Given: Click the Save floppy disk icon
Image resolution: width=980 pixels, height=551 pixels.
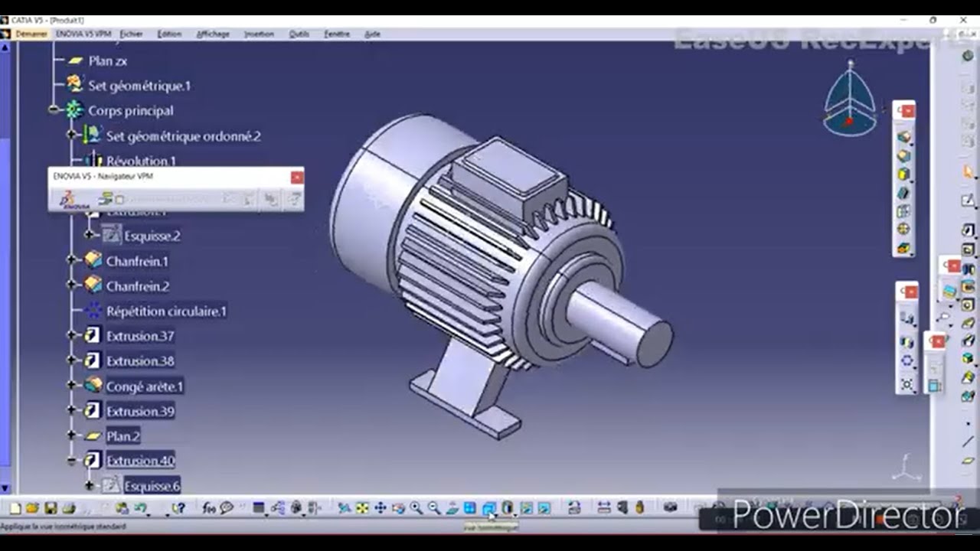Looking at the screenshot, I should point(51,507).
